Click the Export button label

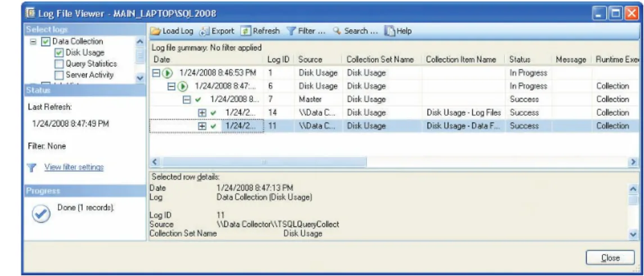point(223,31)
